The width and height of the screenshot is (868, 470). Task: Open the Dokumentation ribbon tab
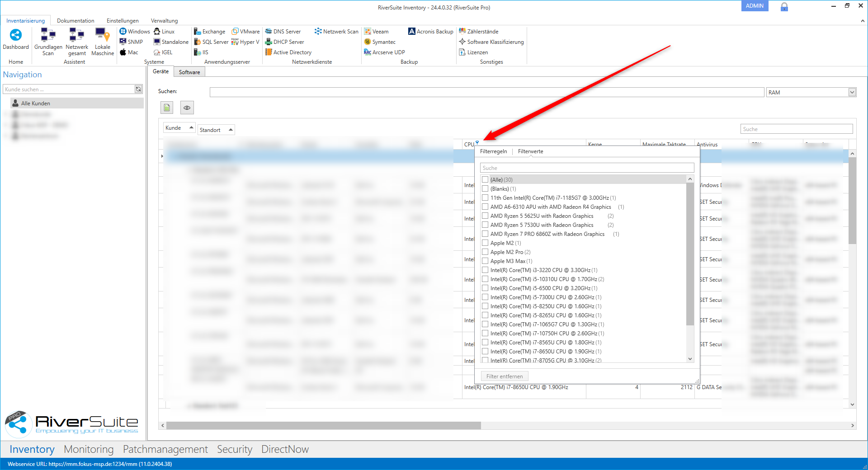(75, 21)
